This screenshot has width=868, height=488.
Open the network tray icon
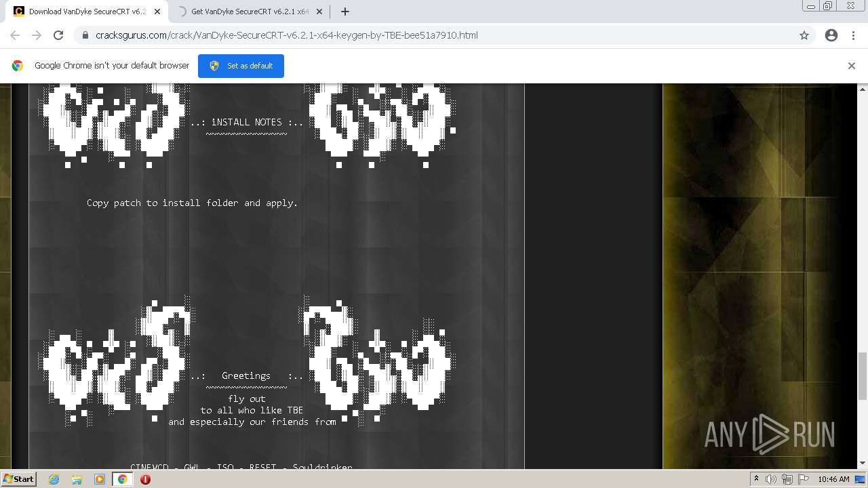click(x=787, y=479)
